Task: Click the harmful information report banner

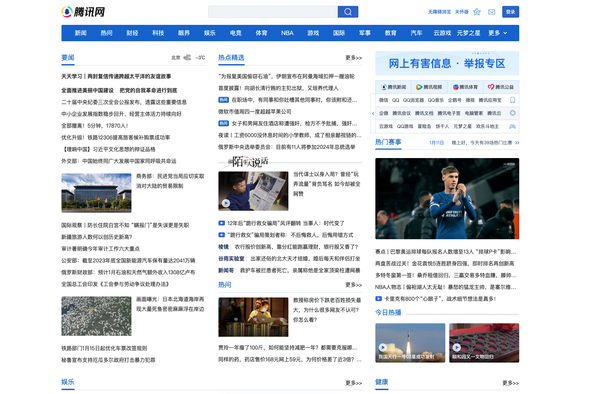Action: coord(447,63)
